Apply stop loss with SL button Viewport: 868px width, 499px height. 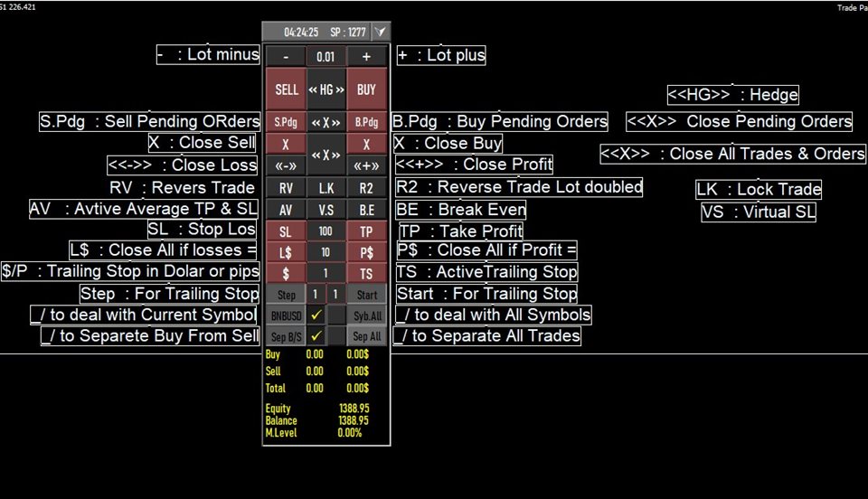pyautogui.click(x=287, y=231)
